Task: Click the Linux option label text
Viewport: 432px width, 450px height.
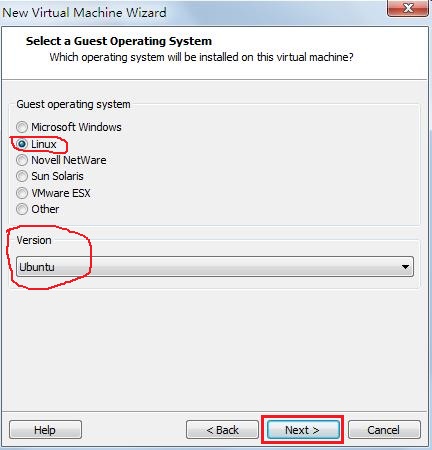Action: [44, 144]
